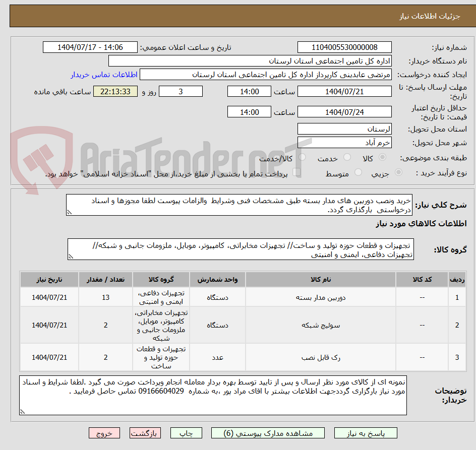Click the 'گروه کالا' column header

coord(161,280)
